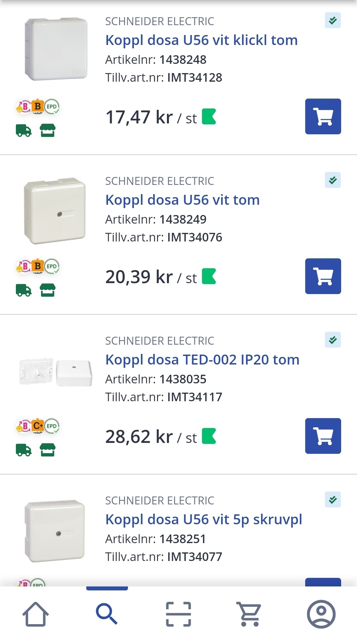Tap the C+ rating badge on TED-002
Viewport: 357px width, 644px height.
38,426
